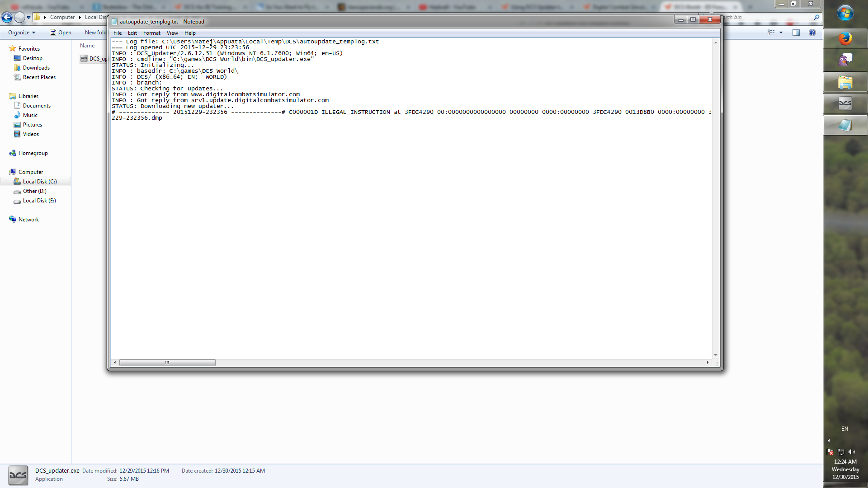The width and height of the screenshot is (868, 488).
Task: Open the Videos library
Action: [x=31, y=134]
